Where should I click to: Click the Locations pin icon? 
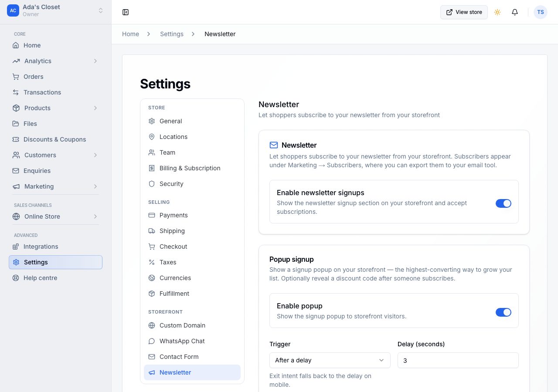pyautogui.click(x=152, y=137)
